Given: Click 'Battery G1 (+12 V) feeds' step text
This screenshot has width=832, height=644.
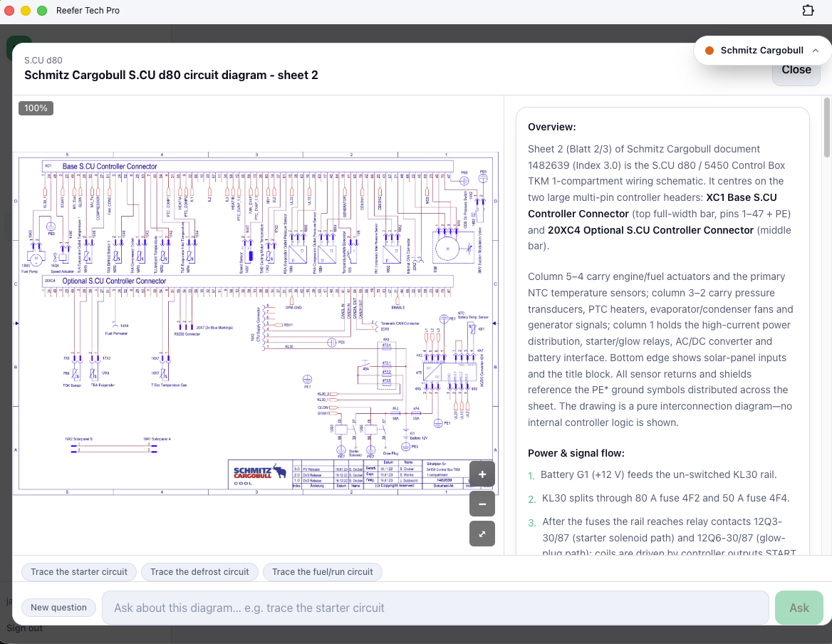Looking at the screenshot, I should [x=658, y=474].
